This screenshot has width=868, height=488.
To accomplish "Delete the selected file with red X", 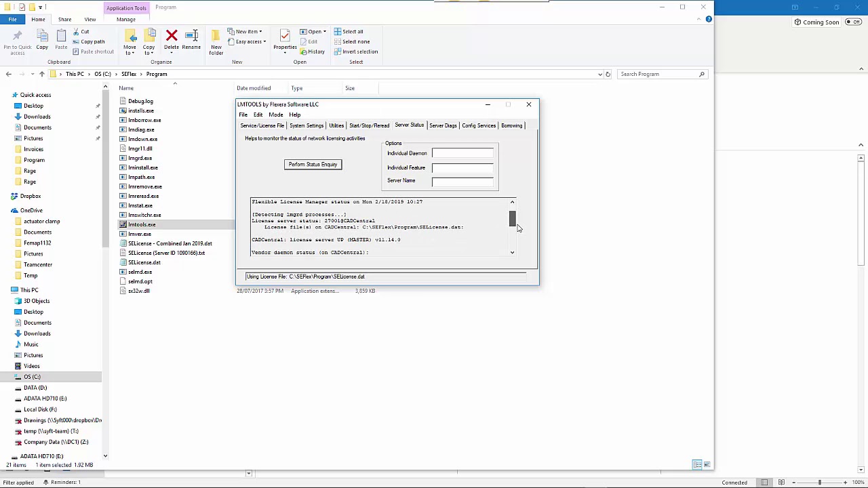I will pyautogui.click(x=172, y=39).
